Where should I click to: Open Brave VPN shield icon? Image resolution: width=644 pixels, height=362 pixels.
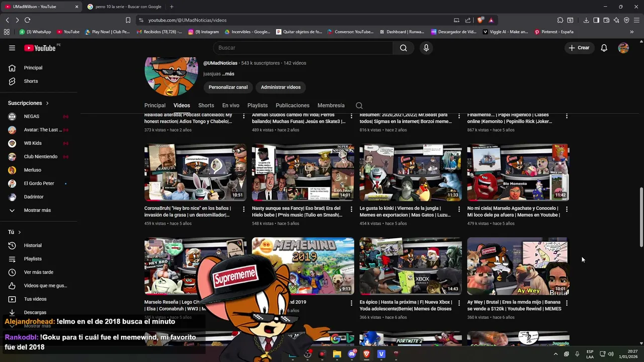(626, 20)
